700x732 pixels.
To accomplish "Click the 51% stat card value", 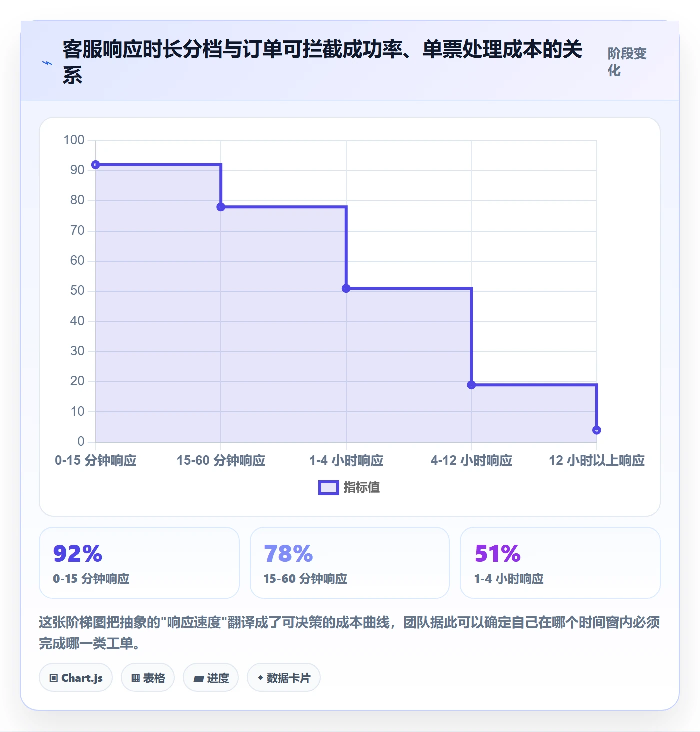I will pos(498,554).
